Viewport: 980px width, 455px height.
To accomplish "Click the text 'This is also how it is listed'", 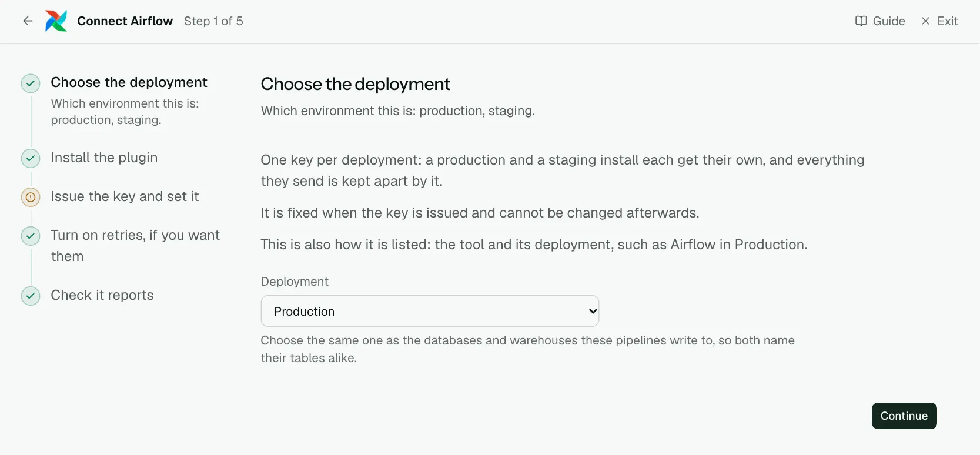I will pos(345,245).
